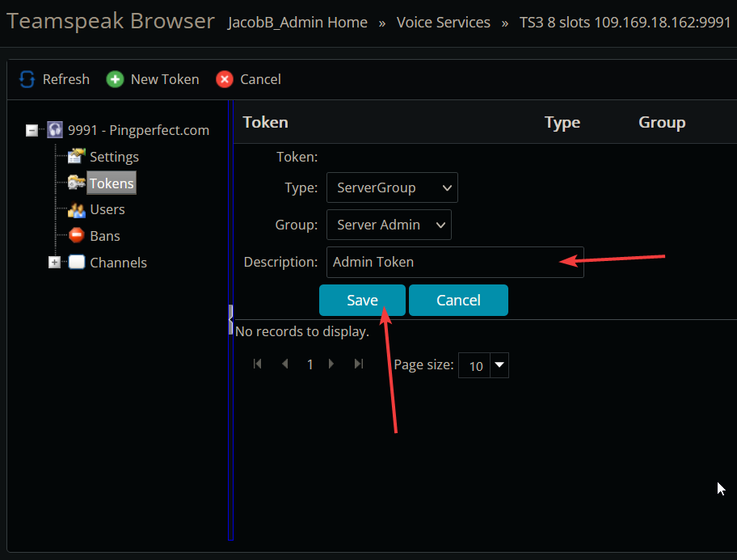Select the Channels folder icon
Screen dimensions: 737x560
point(77,263)
